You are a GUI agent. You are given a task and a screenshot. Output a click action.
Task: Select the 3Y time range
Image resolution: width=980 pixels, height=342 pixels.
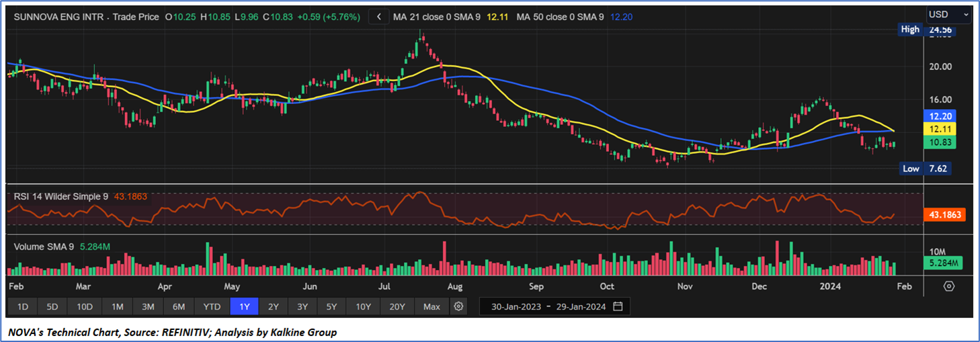coord(302,306)
